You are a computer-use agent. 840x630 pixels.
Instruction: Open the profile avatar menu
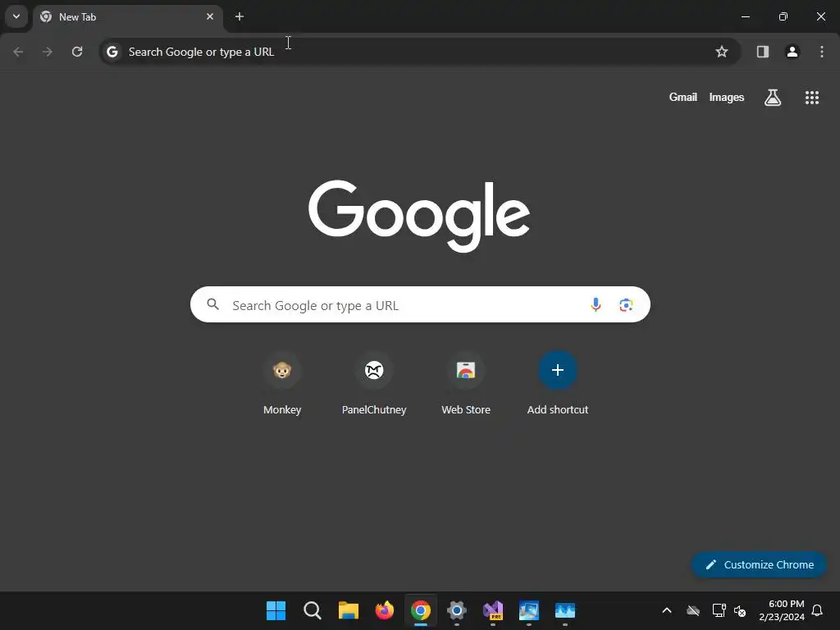(x=792, y=52)
